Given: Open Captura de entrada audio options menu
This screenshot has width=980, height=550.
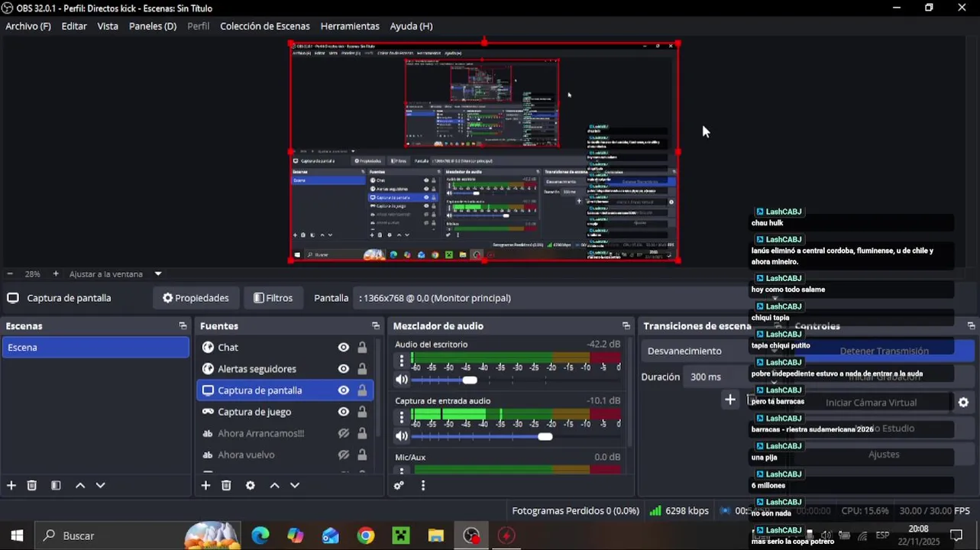Looking at the screenshot, I should 402,416.
